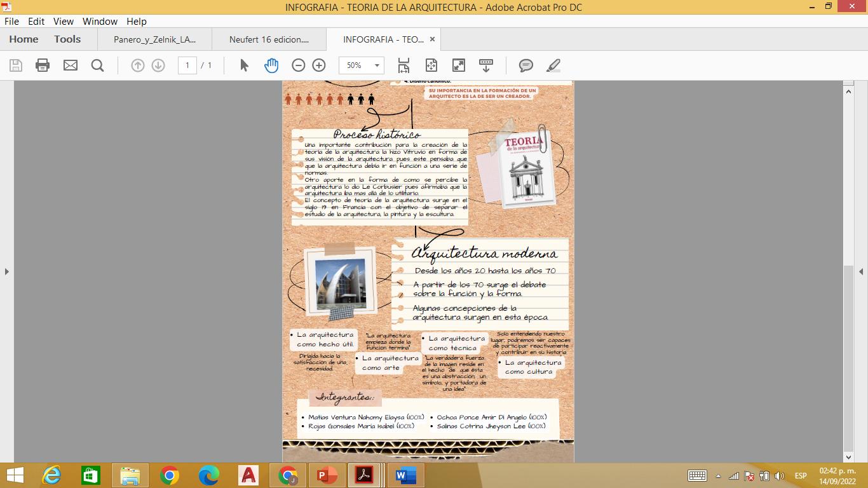Screen dimensions: 868x488
Task: Click the Proceso histórico heading
Action: click(x=377, y=134)
